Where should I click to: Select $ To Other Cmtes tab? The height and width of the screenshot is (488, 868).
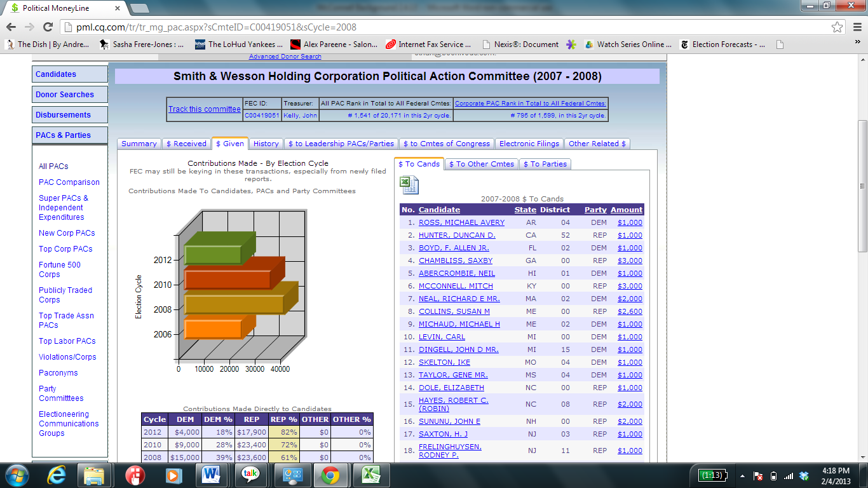pos(482,164)
